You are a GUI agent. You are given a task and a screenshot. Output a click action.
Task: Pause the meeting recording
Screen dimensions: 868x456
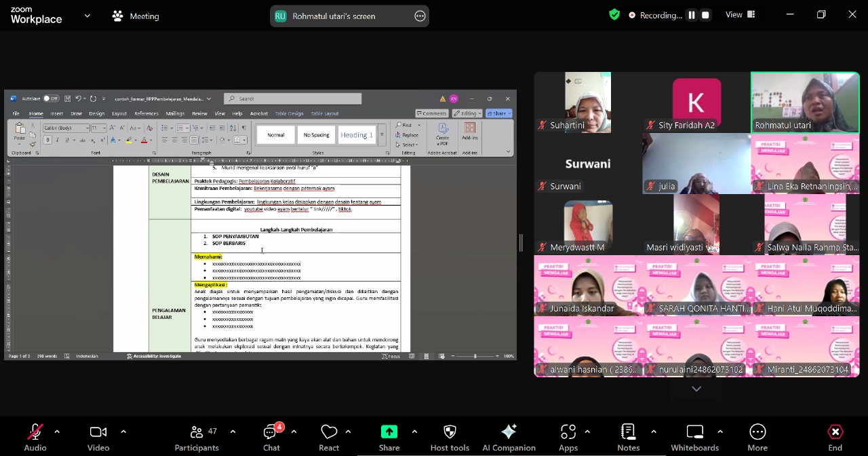[692, 15]
